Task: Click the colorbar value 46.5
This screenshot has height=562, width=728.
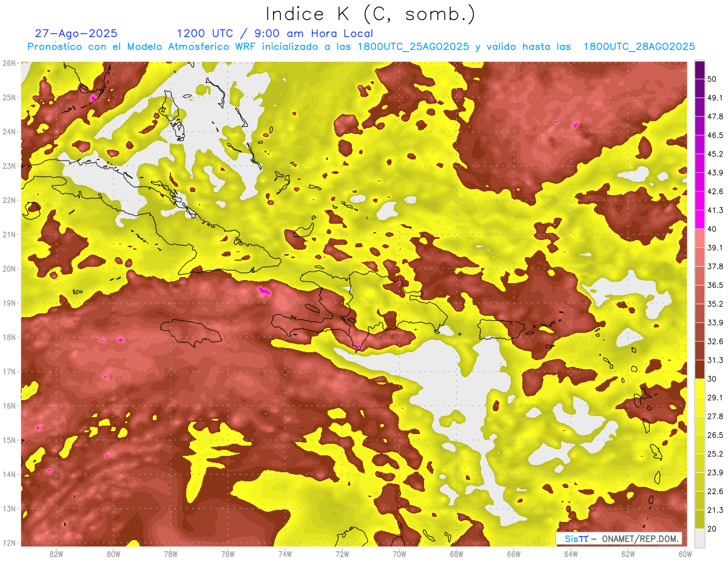Action: tap(715, 135)
